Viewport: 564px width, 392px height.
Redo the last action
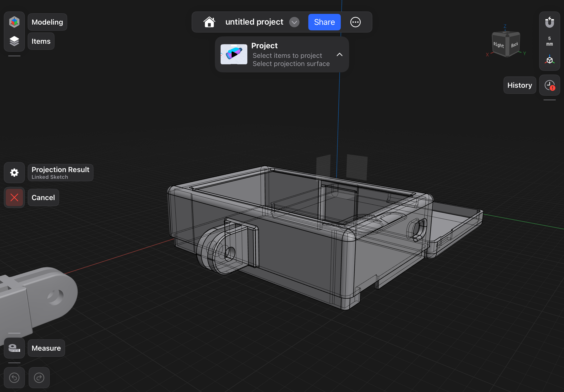point(39,378)
